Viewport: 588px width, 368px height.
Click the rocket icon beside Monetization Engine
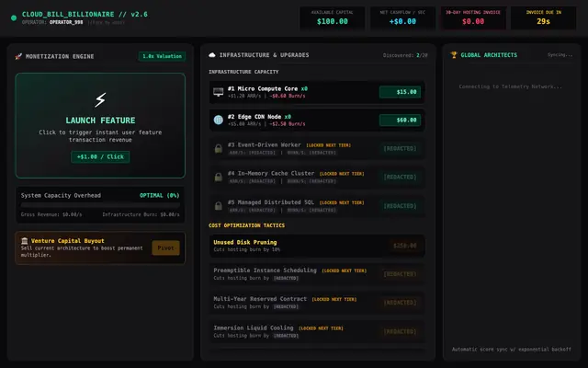[18, 56]
